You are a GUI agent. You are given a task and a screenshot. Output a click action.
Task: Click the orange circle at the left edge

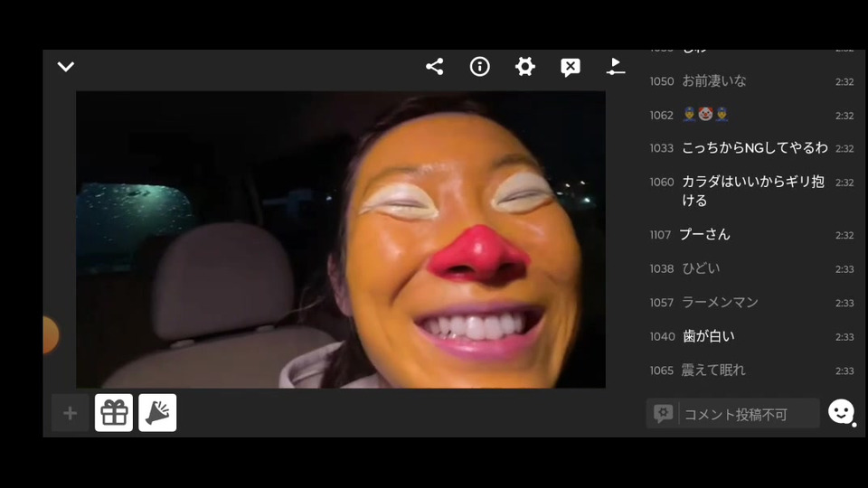pyautogui.click(x=51, y=334)
